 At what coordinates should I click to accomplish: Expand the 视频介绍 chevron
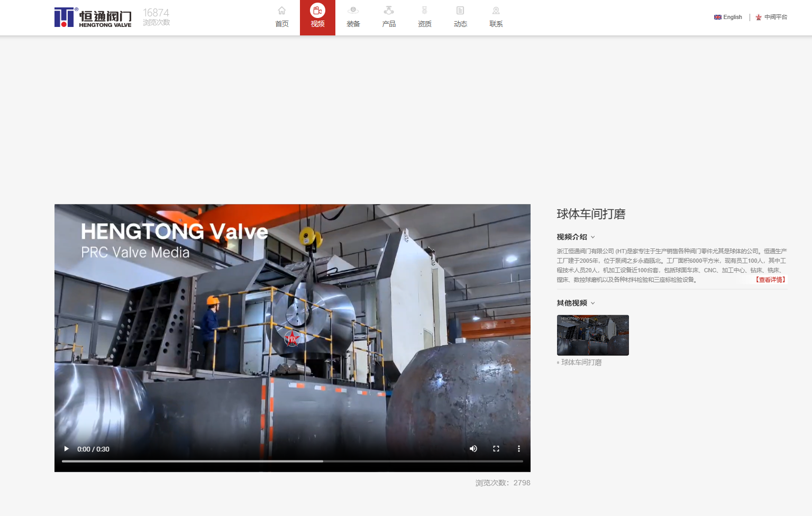[593, 237]
